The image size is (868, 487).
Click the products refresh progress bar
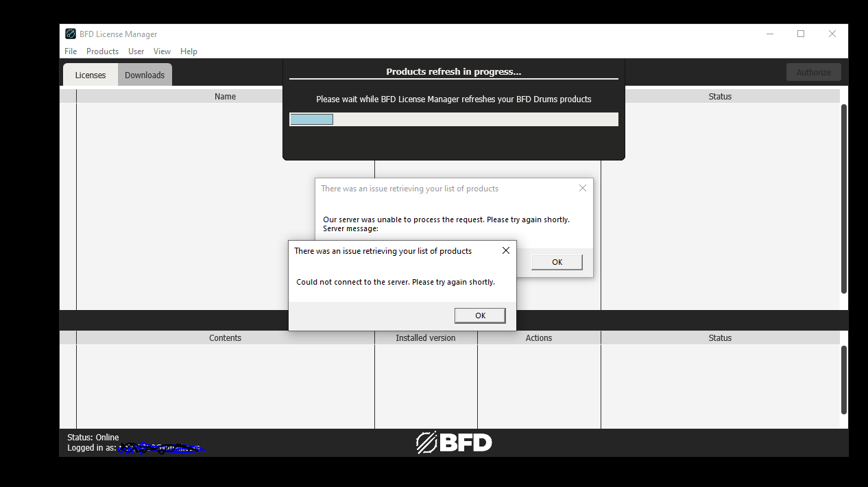(454, 119)
